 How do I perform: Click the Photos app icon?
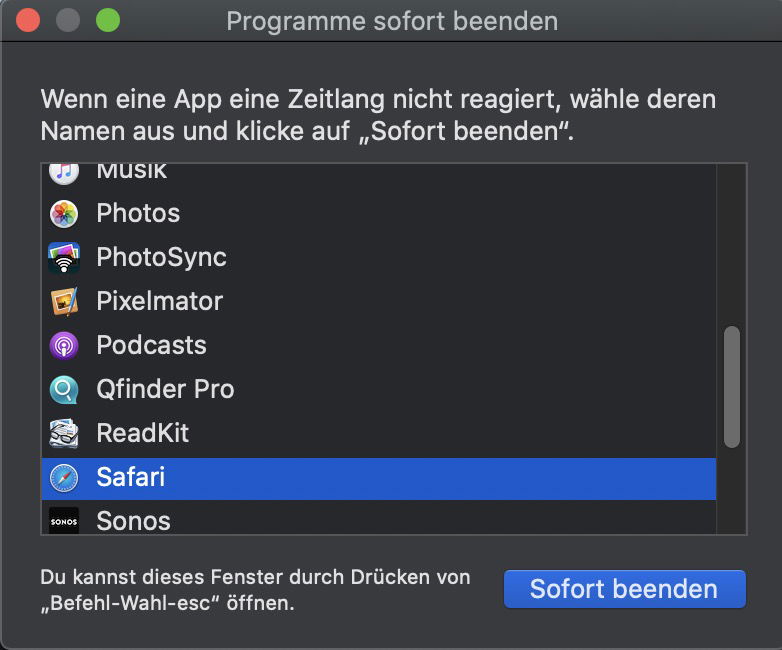point(64,214)
